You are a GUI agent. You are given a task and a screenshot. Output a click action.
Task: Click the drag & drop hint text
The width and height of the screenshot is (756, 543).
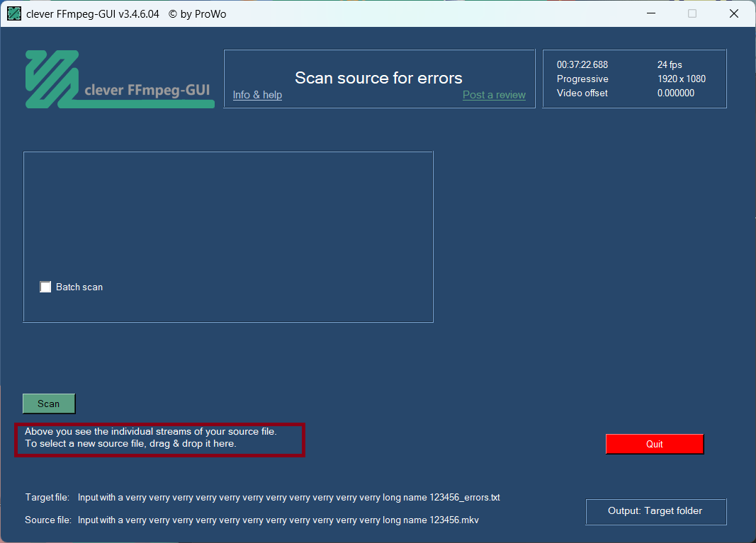click(150, 438)
